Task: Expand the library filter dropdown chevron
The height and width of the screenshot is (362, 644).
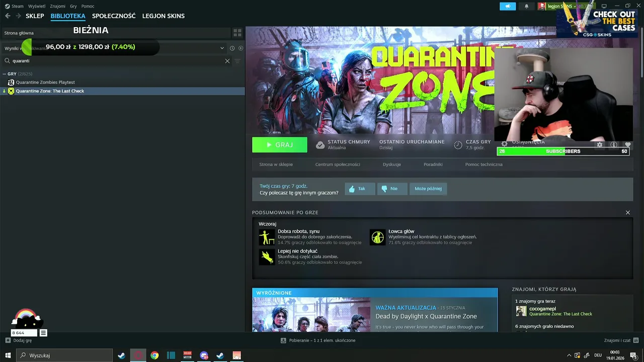Action: (x=222, y=48)
